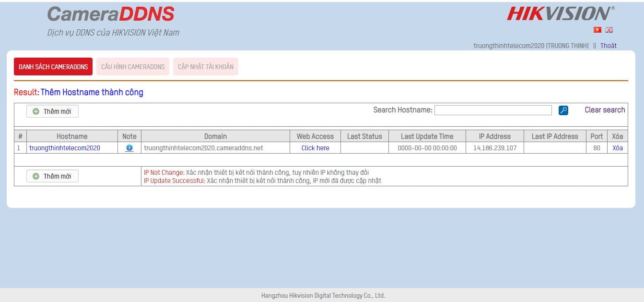Focus the Search Hostname input field

[x=493, y=110]
